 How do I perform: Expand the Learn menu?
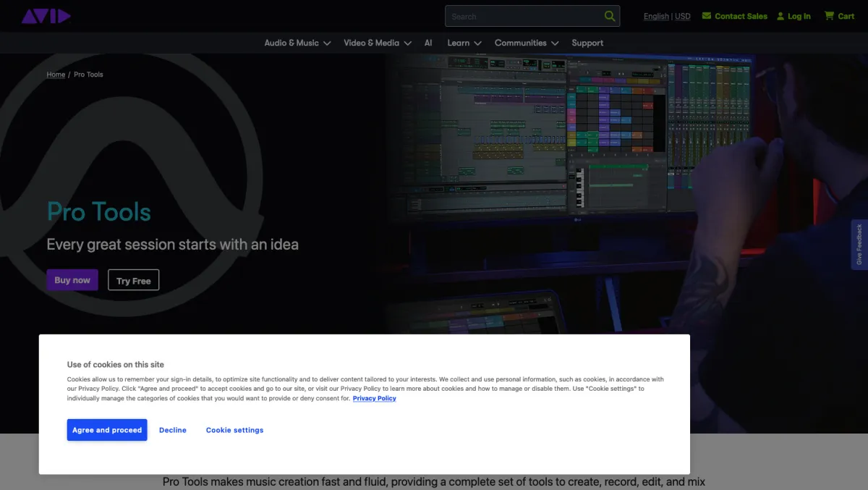pos(464,43)
